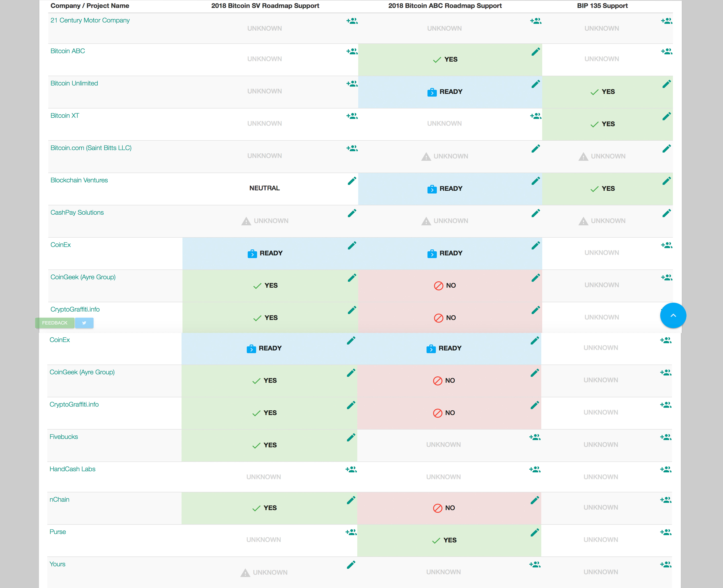Add BIP 135 status for 21 Century Motor Company
This screenshot has height=588, width=723.
[x=666, y=21]
